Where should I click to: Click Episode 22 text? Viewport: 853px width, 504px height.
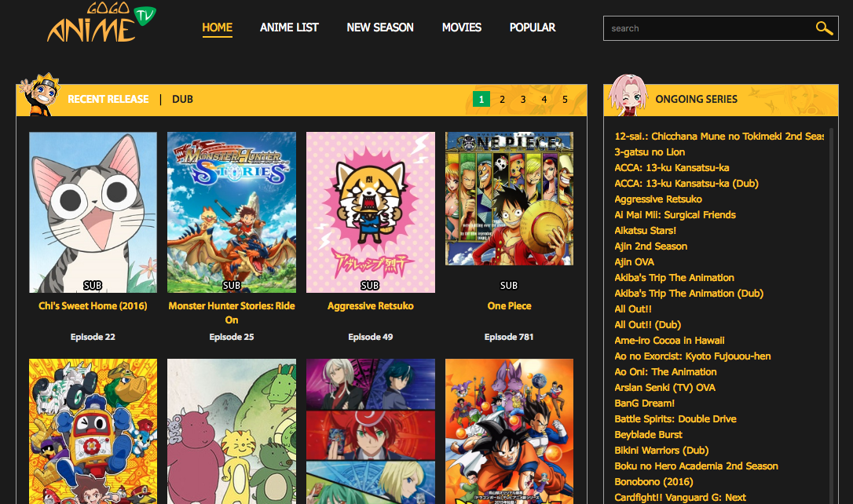click(x=93, y=337)
